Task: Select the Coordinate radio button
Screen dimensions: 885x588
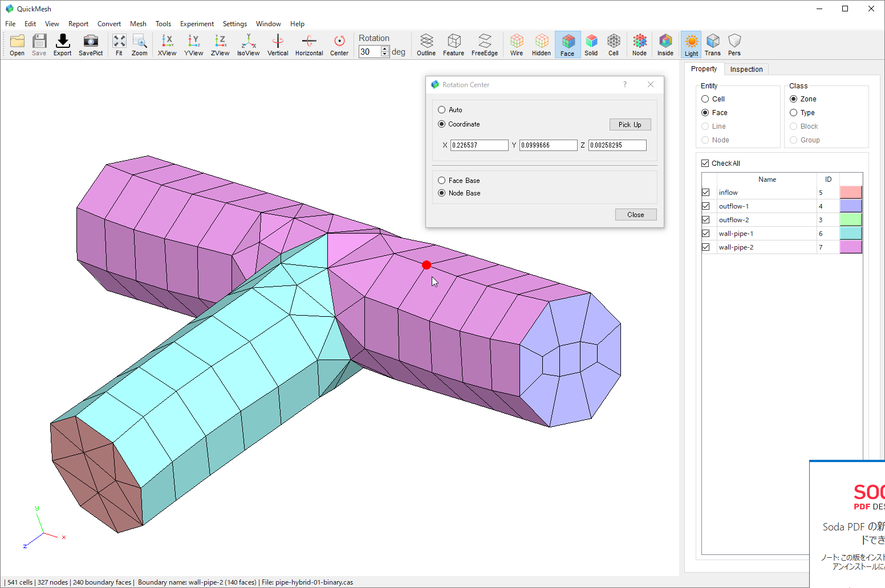Action: [x=442, y=124]
